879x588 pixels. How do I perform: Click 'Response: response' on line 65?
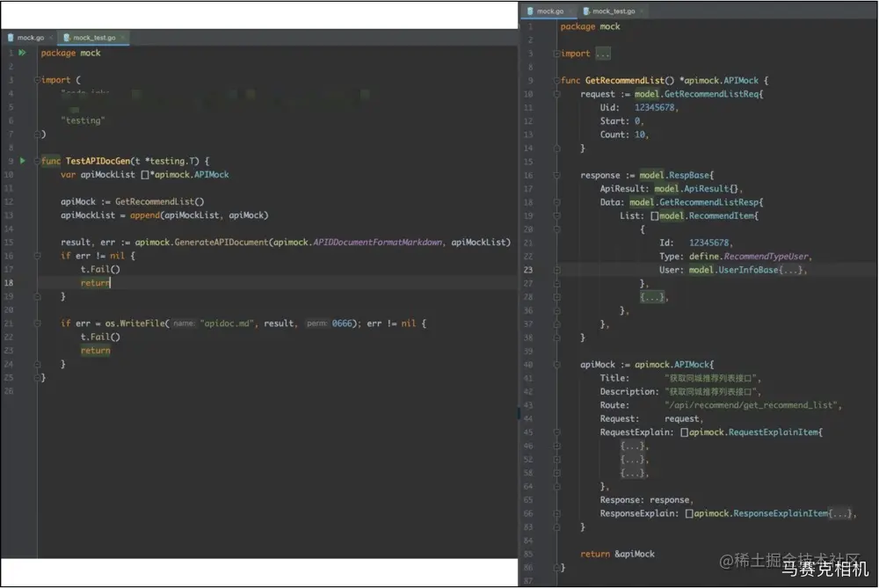644,500
